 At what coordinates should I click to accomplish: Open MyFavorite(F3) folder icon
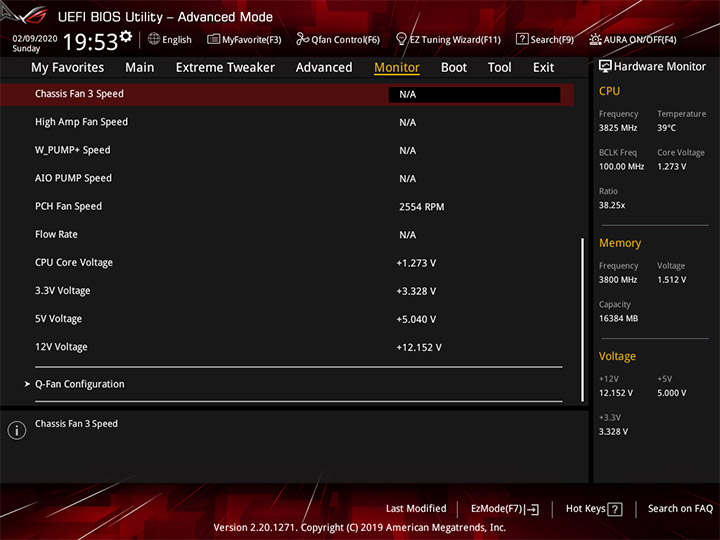pos(213,39)
